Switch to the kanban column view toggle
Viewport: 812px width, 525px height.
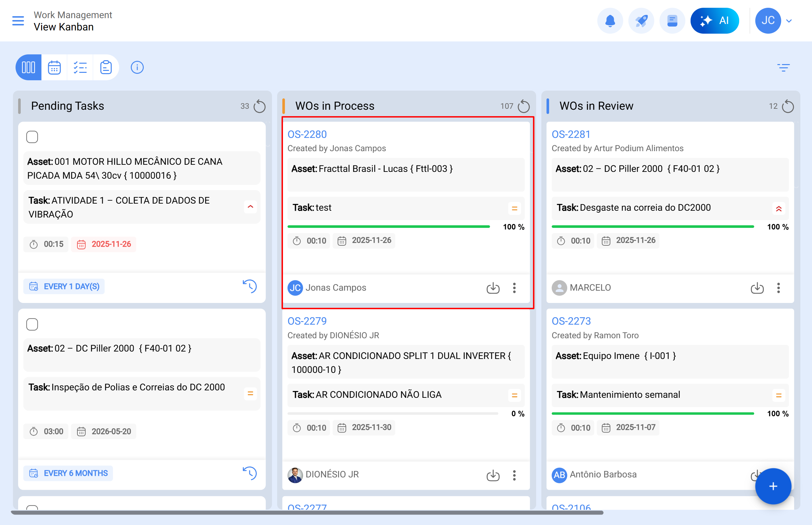[28, 68]
